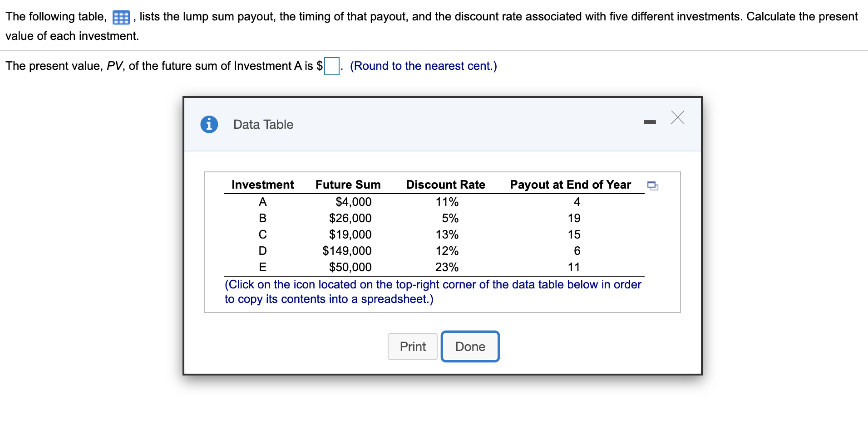Click payout year 19 for Investment B
Image resolution: width=868 pixels, height=429 pixels.
point(574,218)
